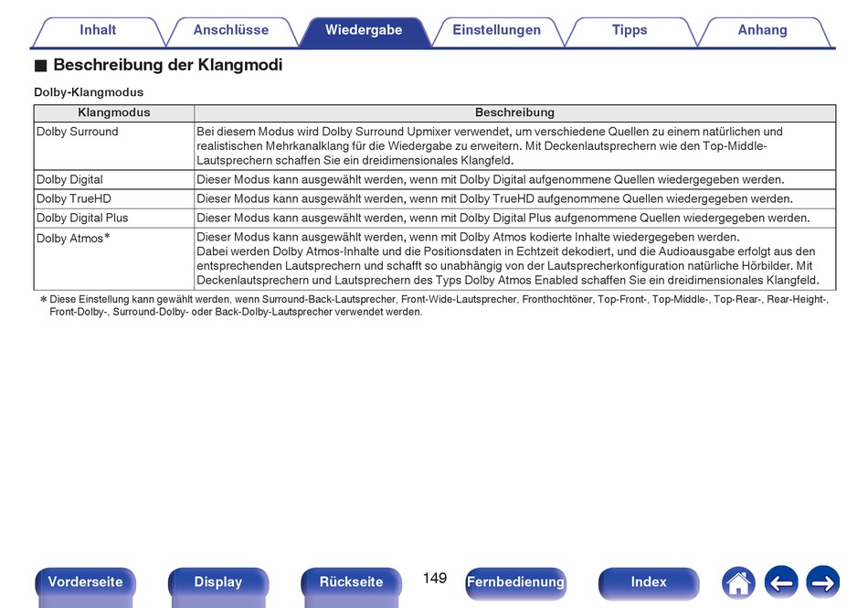Select the 'Dolby TrueHD' row label
The width and height of the screenshot is (868, 608).
tap(74, 198)
